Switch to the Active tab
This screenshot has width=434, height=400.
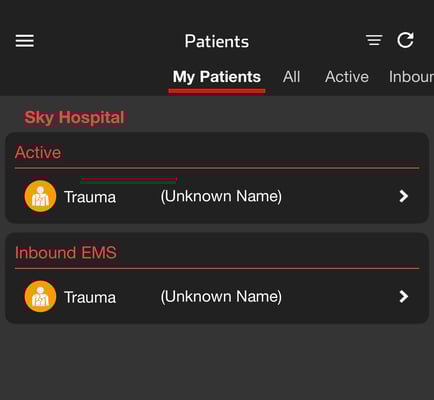click(347, 77)
